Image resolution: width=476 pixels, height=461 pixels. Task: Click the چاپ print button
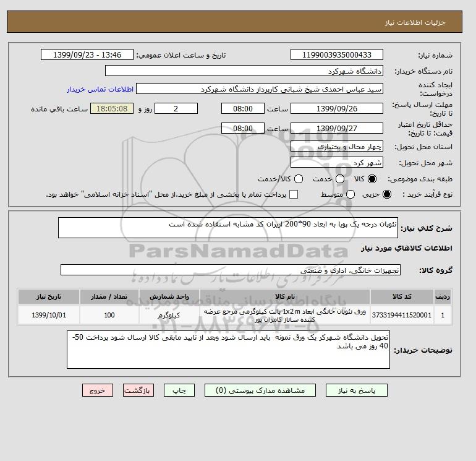coord(179,390)
